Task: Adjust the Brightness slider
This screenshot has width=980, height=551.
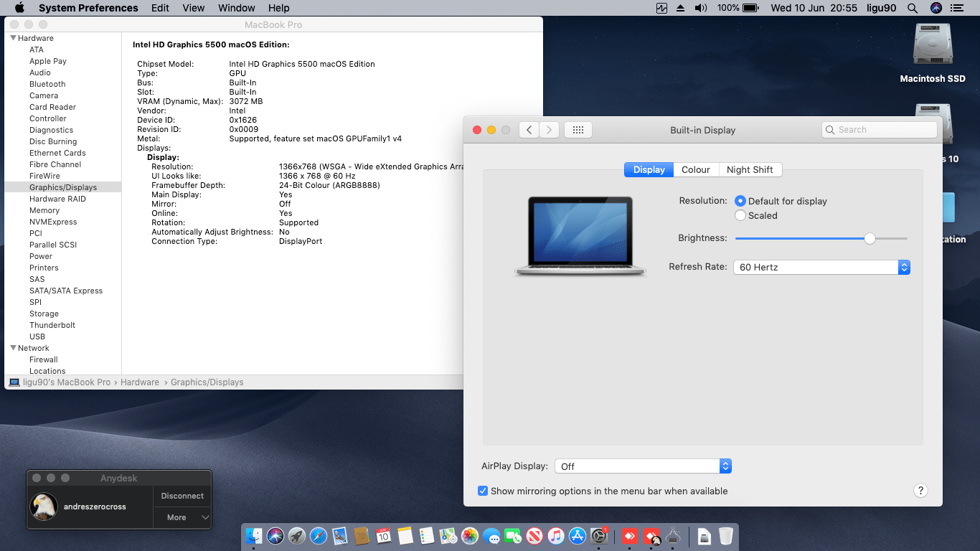Action: [x=870, y=238]
